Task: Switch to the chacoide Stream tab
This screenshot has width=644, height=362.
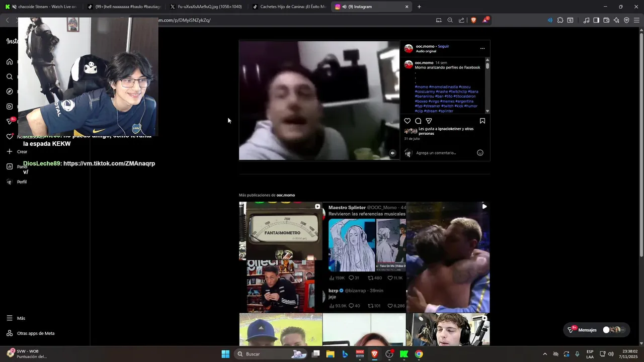Action: [43, 7]
